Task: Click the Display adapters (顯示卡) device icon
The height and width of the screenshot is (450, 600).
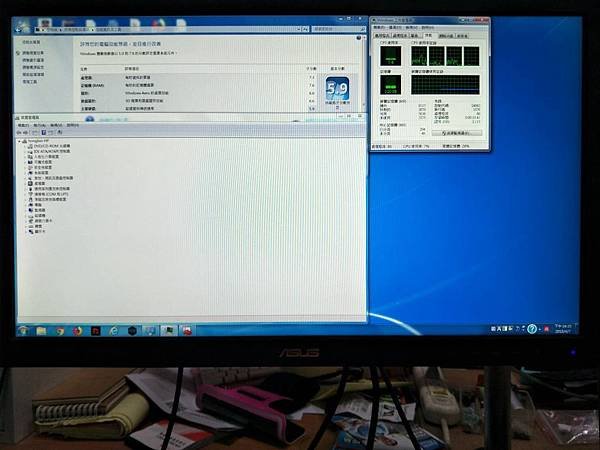Action: 30,232
